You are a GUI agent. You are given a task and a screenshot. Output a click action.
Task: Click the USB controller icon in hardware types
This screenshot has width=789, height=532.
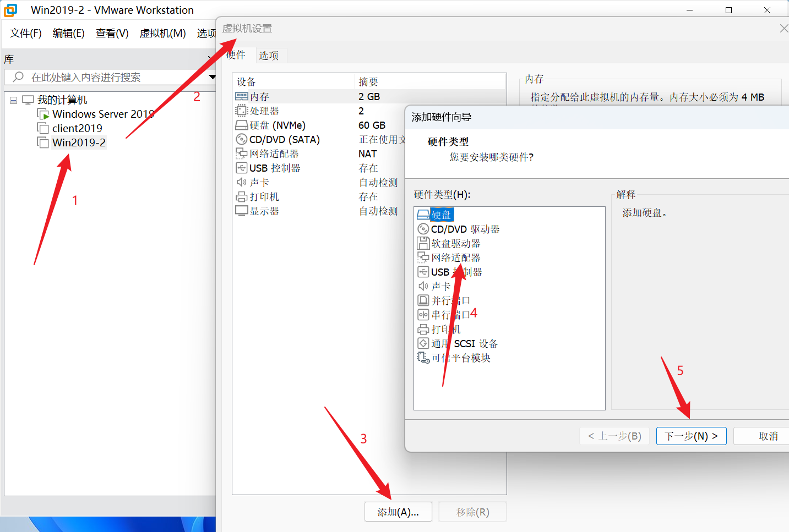423,272
